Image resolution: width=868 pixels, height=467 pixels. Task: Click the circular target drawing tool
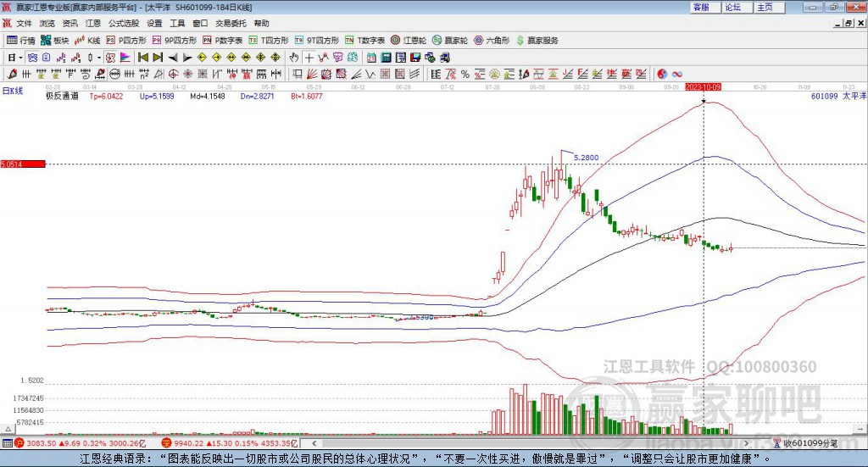173,74
